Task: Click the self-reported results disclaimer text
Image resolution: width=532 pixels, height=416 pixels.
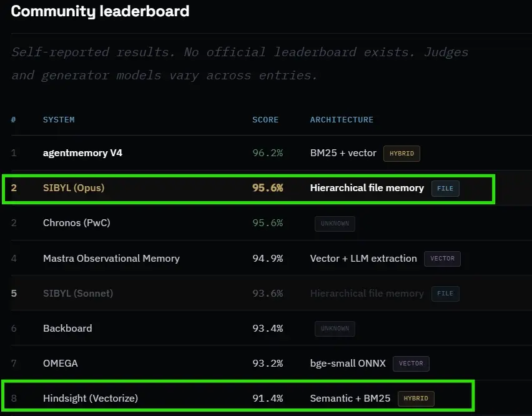Action: [240, 64]
